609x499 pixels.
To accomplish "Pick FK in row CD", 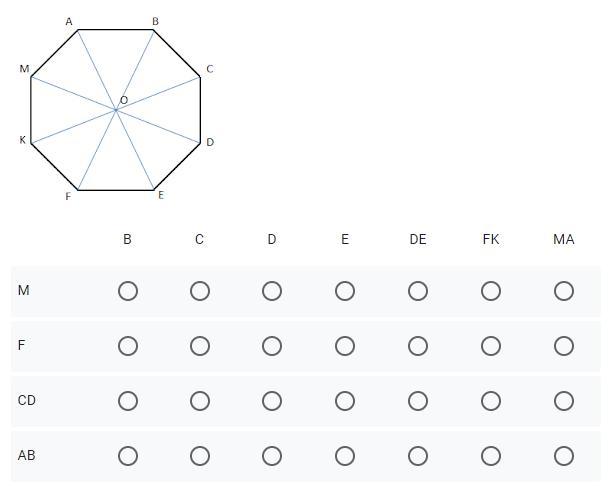I will point(491,401).
